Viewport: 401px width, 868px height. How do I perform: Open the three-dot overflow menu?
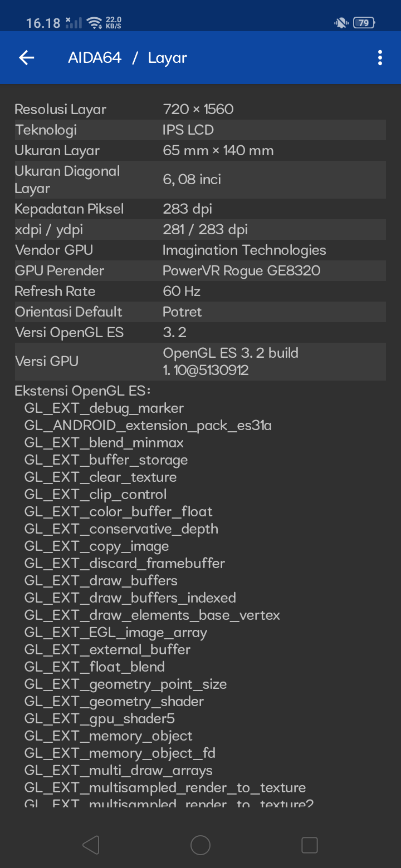point(380,58)
